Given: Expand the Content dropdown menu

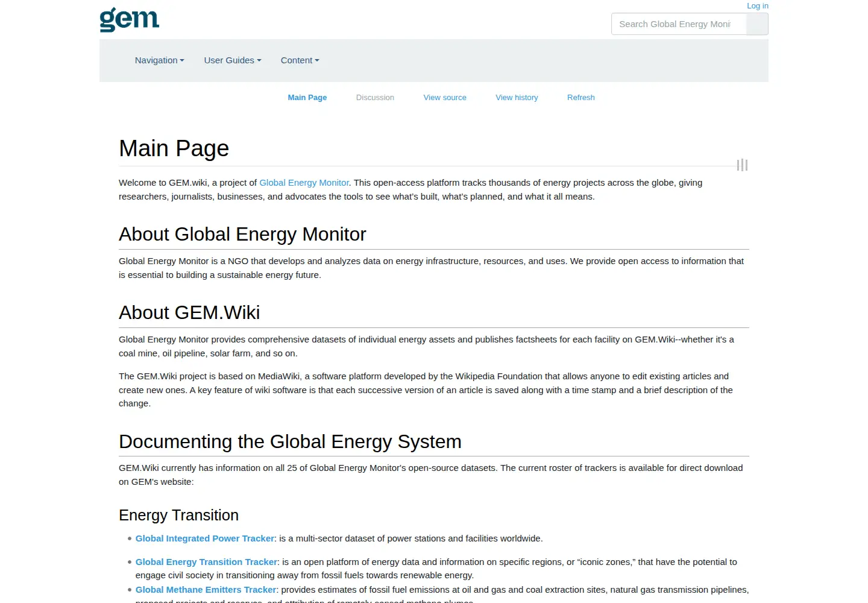Looking at the screenshot, I should pyautogui.click(x=300, y=60).
